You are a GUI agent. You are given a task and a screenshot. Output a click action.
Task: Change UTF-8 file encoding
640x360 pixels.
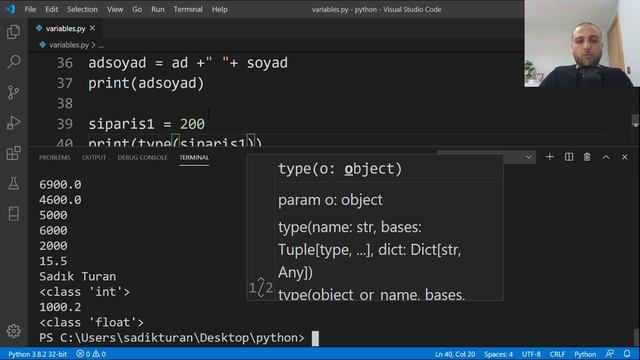point(531,354)
